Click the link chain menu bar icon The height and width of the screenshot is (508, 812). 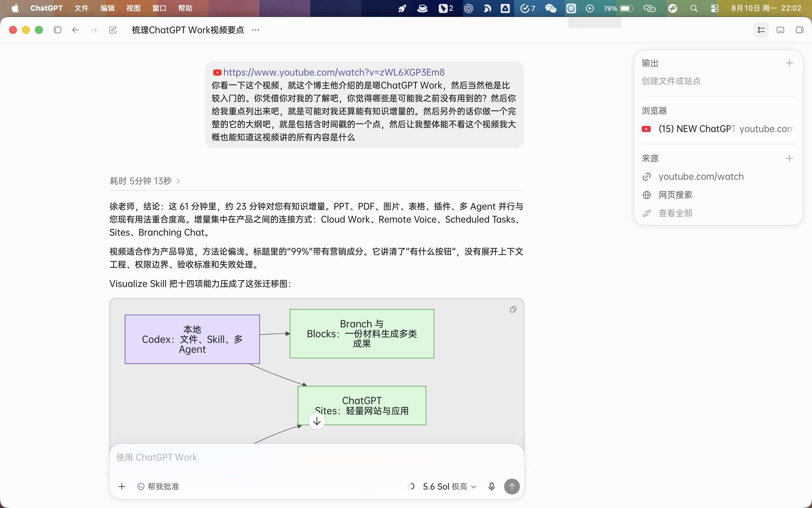649,8
